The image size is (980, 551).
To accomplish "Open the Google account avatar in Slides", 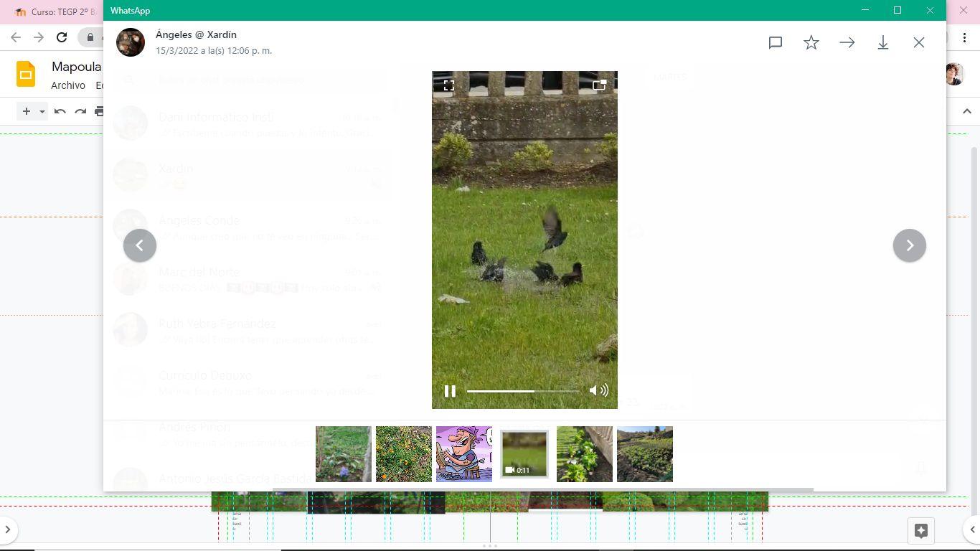I will pyautogui.click(x=954, y=74).
